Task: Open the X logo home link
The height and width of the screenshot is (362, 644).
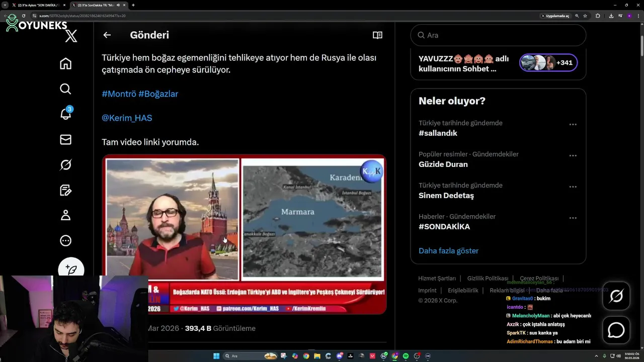Action: pyautogui.click(x=71, y=36)
